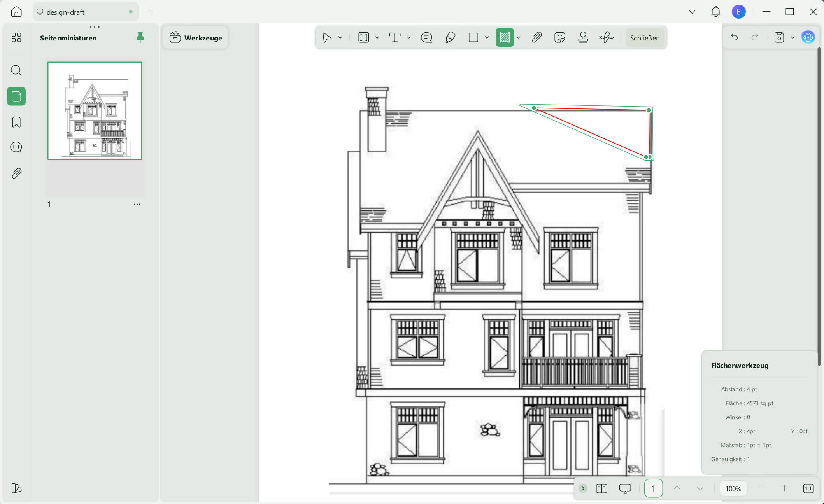The image size is (824, 504).
Task: Open a new tab with plus
Action: pos(151,12)
